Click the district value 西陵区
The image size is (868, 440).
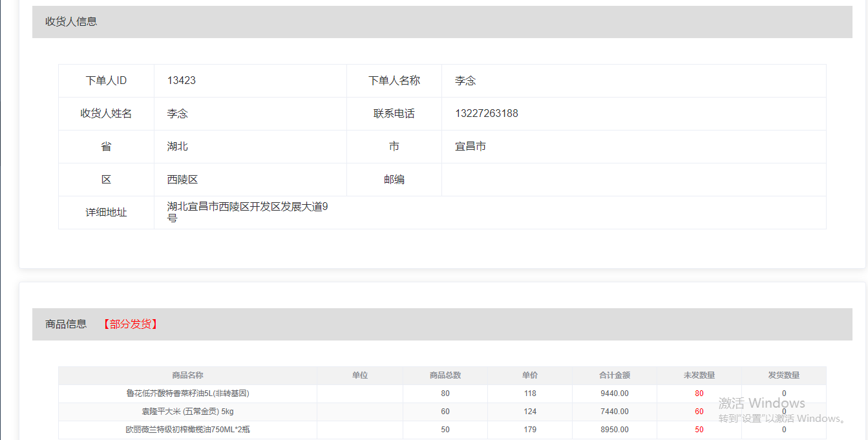pos(183,180)
